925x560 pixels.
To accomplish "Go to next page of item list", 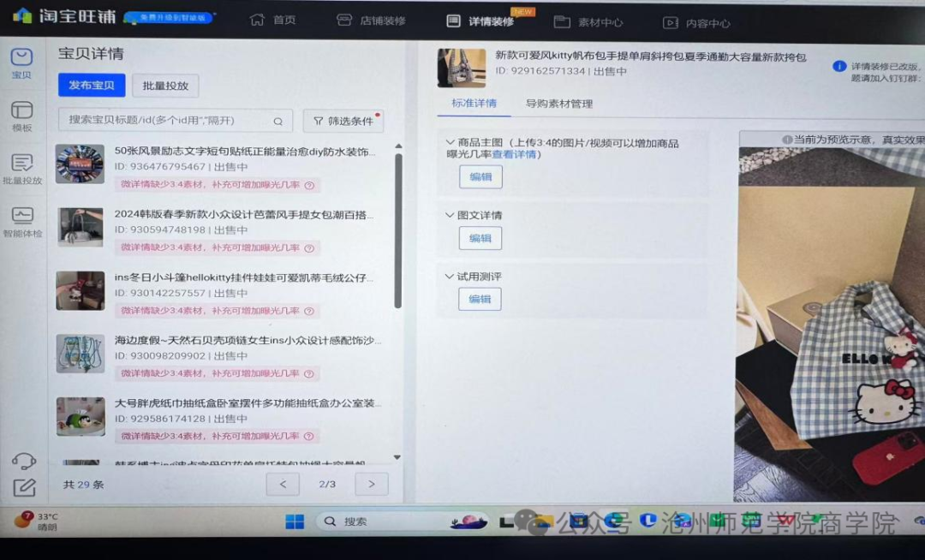I will click(371, 484).
